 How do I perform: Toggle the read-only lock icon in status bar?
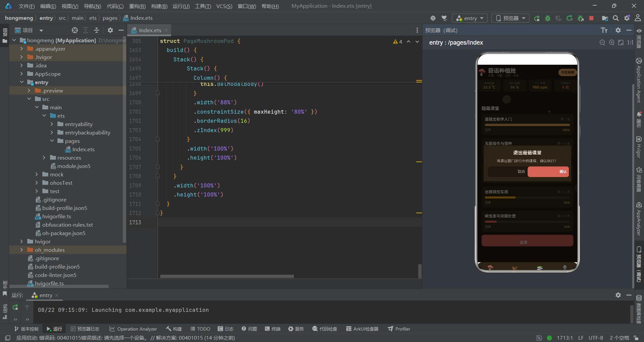click(636, 338)
